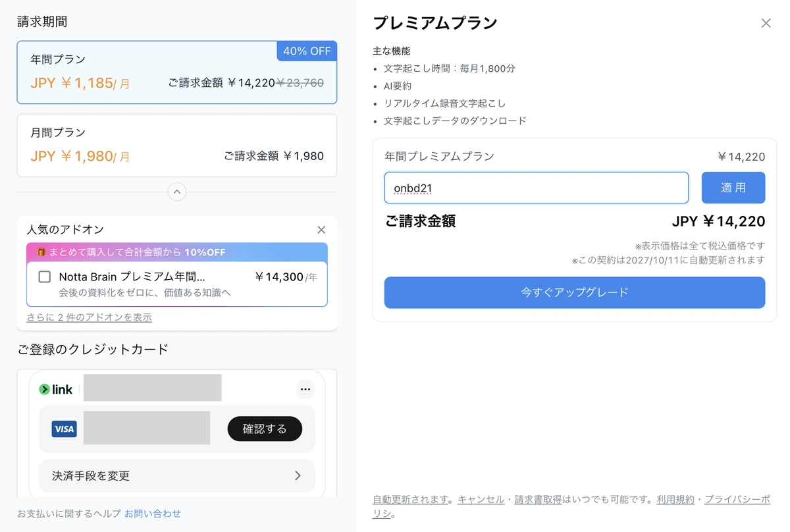Click the 年間プレミアムプラン label
Screen dimensions: 790x532
point(439,156)
